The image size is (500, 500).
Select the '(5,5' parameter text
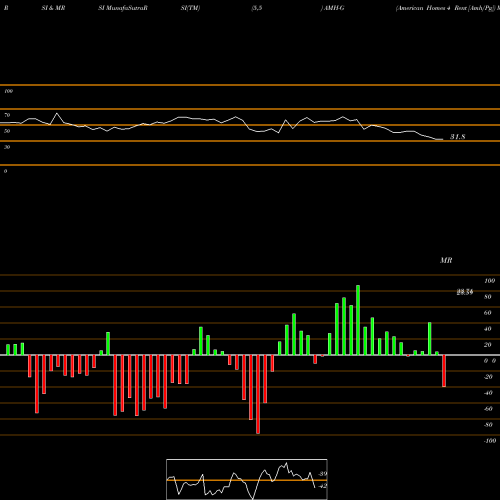click(x=257, y=8)
